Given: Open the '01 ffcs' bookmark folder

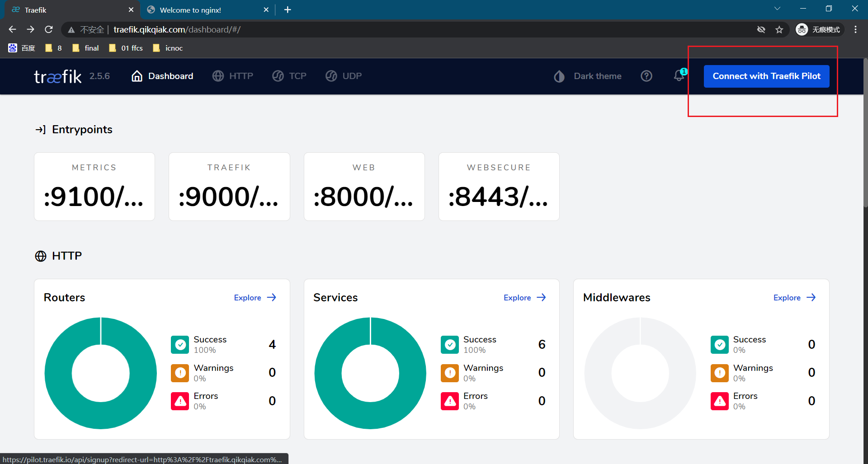Looking at the screenshot, I should coord(126,48).
